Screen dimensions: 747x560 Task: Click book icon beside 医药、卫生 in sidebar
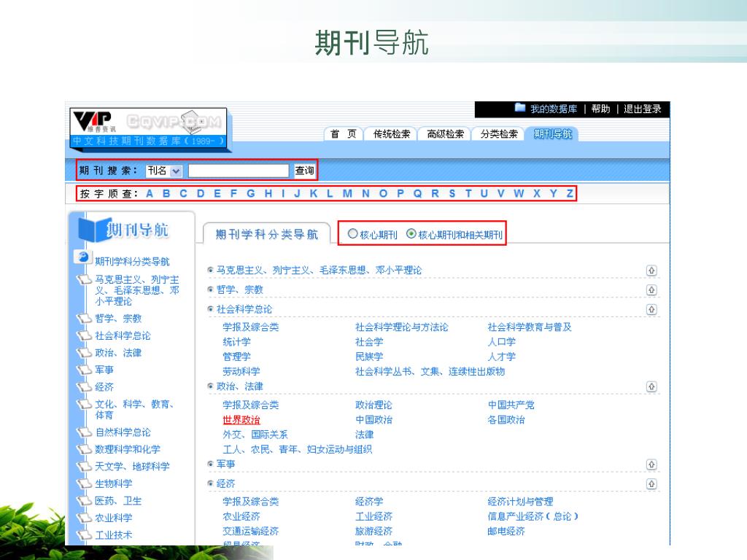(x=85, y=500)
